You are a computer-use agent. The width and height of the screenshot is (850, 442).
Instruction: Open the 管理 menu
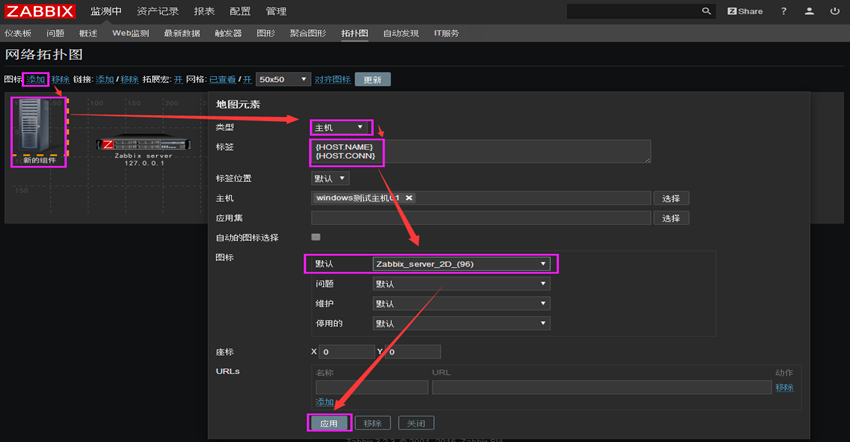click(x=276, y=11)
